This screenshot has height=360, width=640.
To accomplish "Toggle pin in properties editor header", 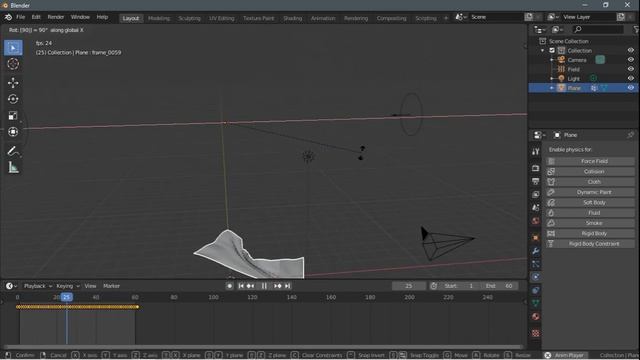I will click(630, 135).
